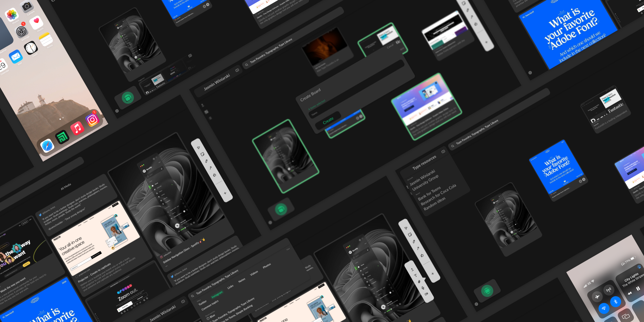Click the icon next to Type resources heading
Viewport: 644px width, 322px height.
click(x=443, y=151)
